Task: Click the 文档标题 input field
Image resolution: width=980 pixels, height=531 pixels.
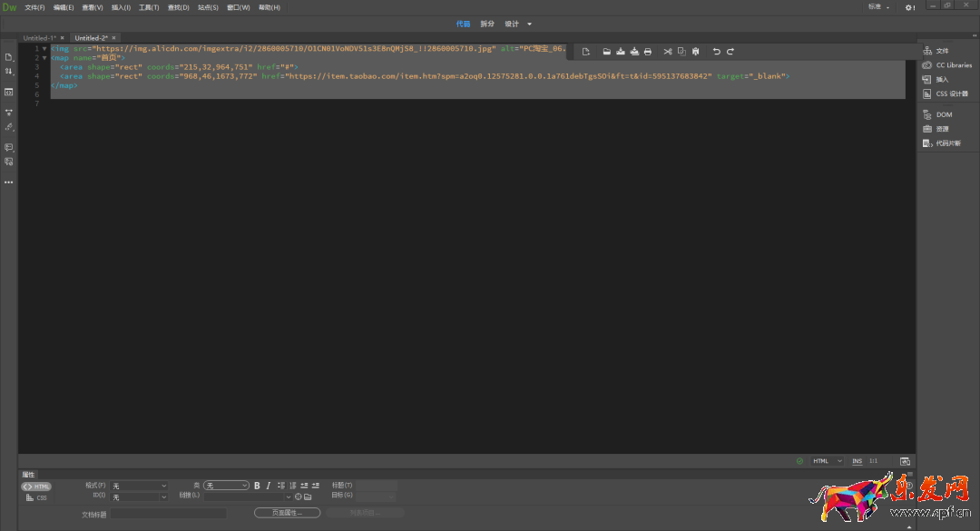Action: (168, 514)
